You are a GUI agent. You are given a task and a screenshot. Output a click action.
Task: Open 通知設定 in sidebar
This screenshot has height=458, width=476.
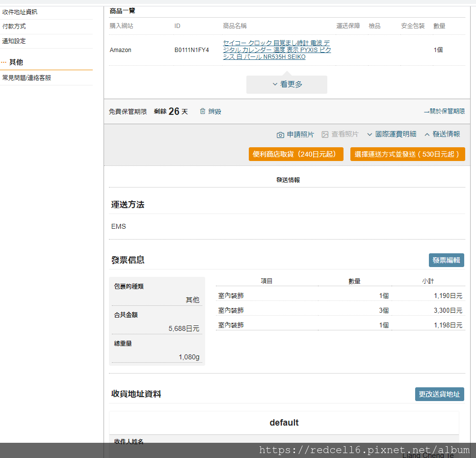[x=14, y=41]
